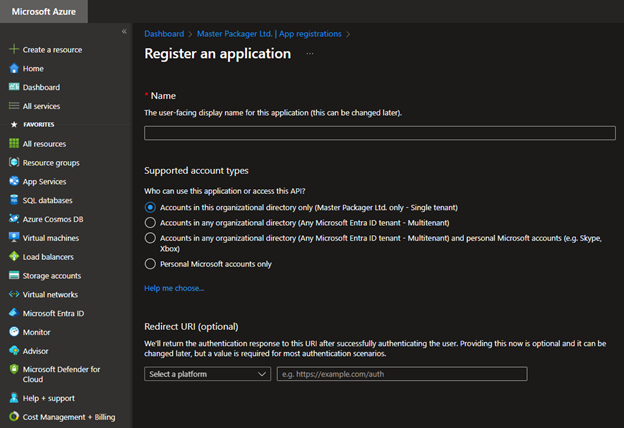624x428 pixels.
Task: Open the Load balancers diamond icon
Action: click(x=14, y=256)
